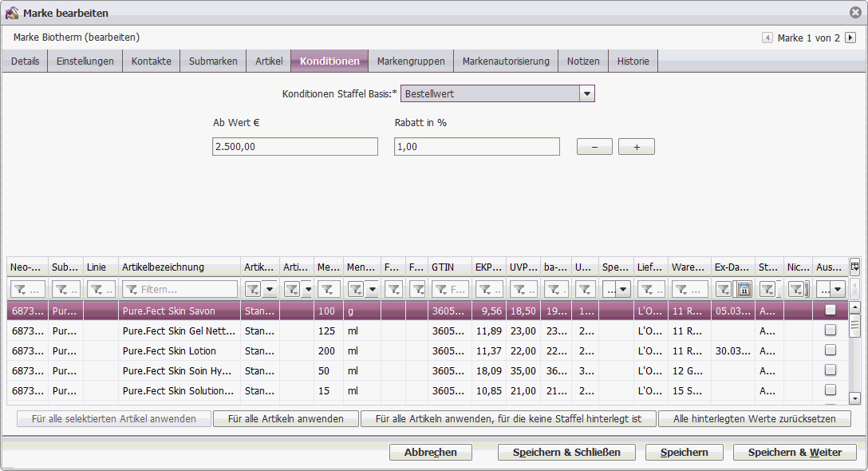Image resolution: width=868 pixels, height=471 pixels.
Task: Focus the Rabatt in % input field
Action: 476,147
